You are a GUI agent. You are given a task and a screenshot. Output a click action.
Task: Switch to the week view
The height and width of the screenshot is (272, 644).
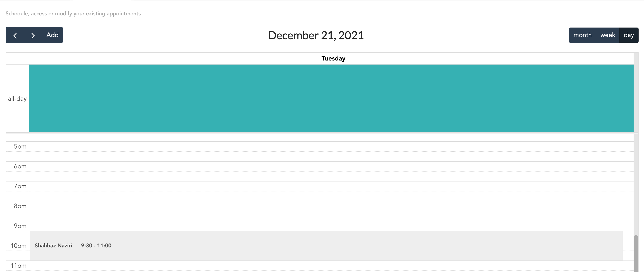tap(608, 35)
